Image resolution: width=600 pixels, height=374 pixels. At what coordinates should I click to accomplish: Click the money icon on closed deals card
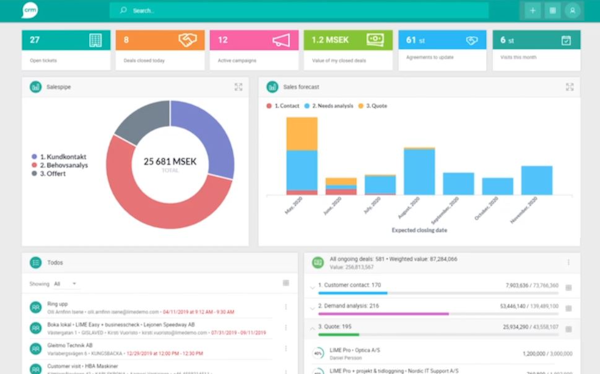(x=375, y=39)
